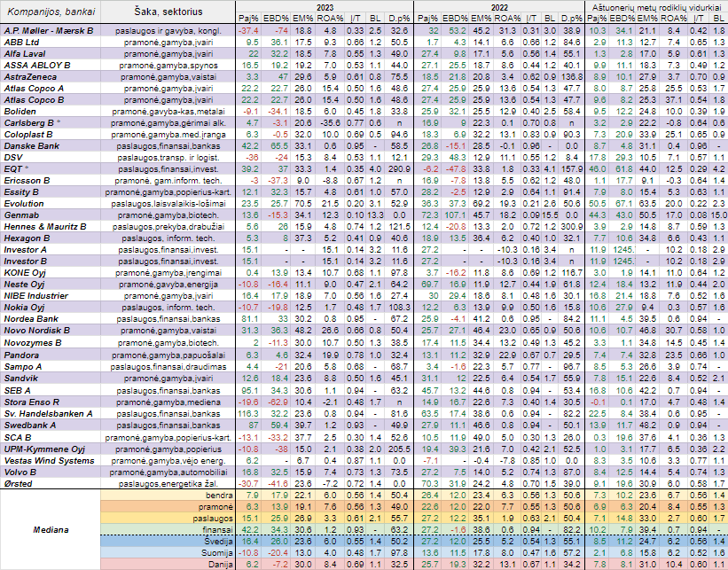
Task: Select the 'Novo Nordisk B' row label
Action: pyautogui.click(x=51, y=330)
